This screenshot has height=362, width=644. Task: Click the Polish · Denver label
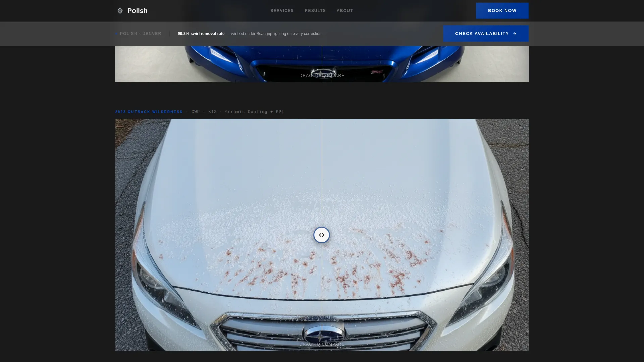pyautogui.click(x=141, y=34)
